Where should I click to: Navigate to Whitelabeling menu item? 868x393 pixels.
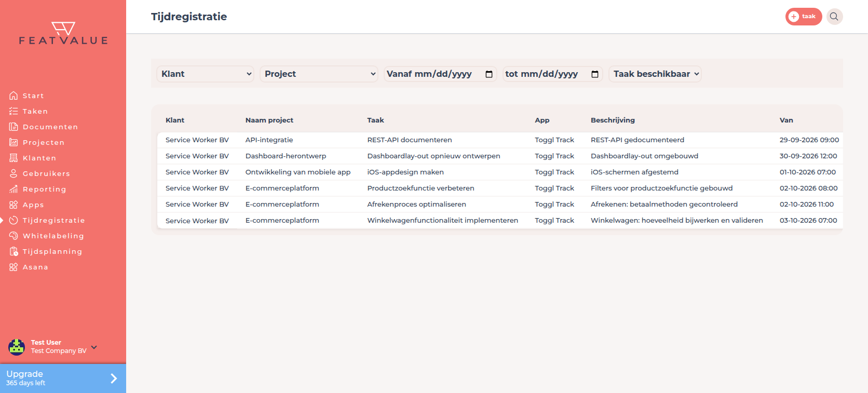tap(53, 236)
